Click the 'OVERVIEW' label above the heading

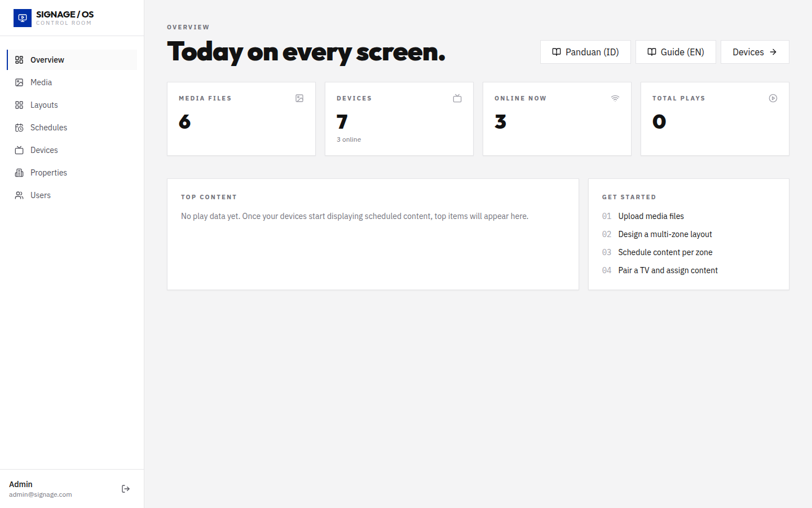[x=188, y=27]
